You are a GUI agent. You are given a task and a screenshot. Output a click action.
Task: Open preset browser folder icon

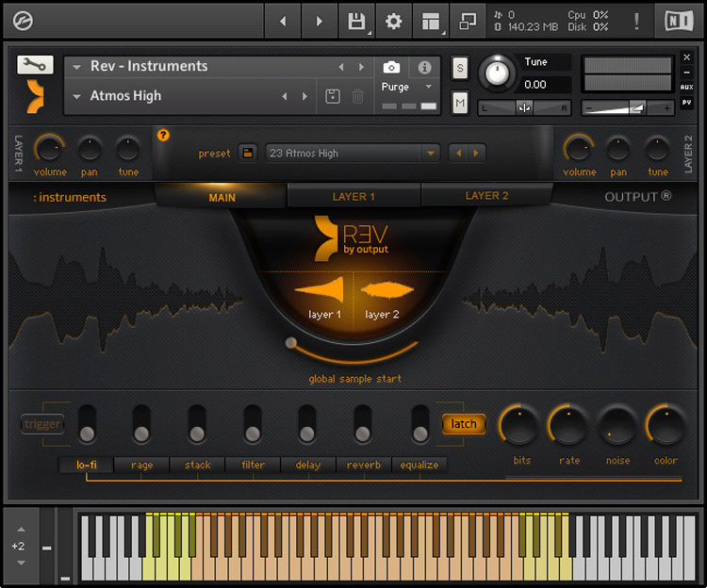[x=248, y=154]
